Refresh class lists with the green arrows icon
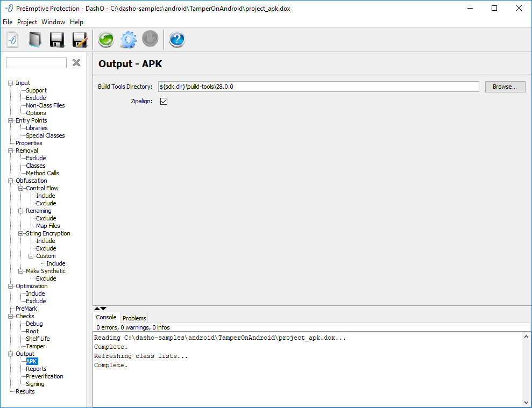This screenshot has height=408, width=532. (x=106, y=40)
